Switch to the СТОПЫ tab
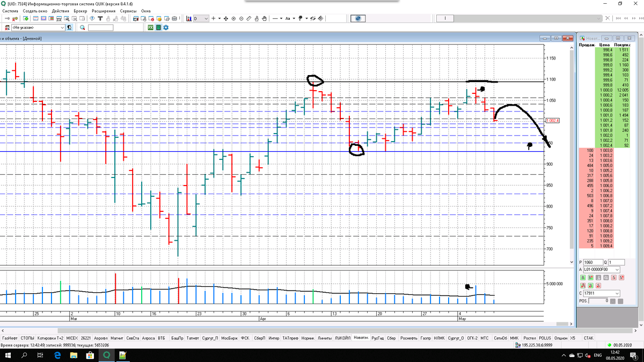Viewport: 644px width, 362px height. click(27, 338)
